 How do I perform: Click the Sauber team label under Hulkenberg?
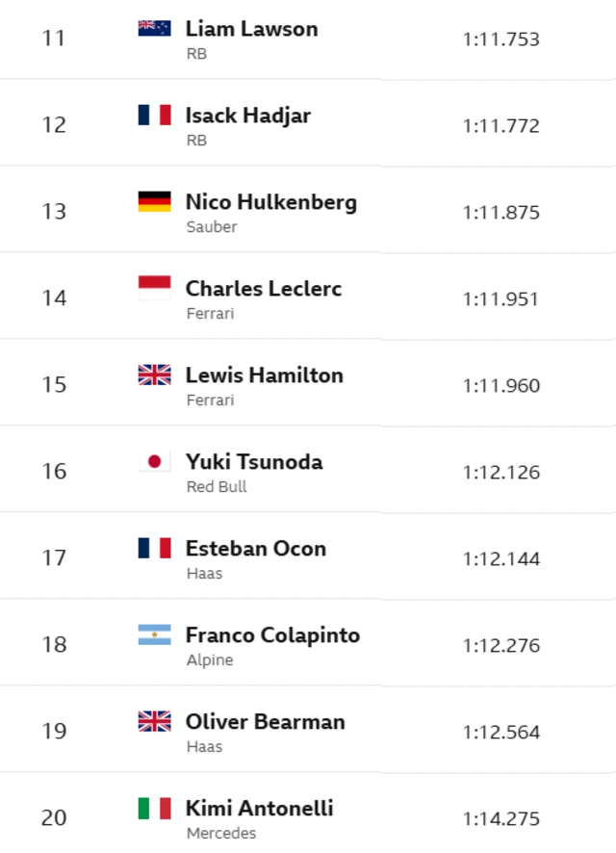click(212, 227)
